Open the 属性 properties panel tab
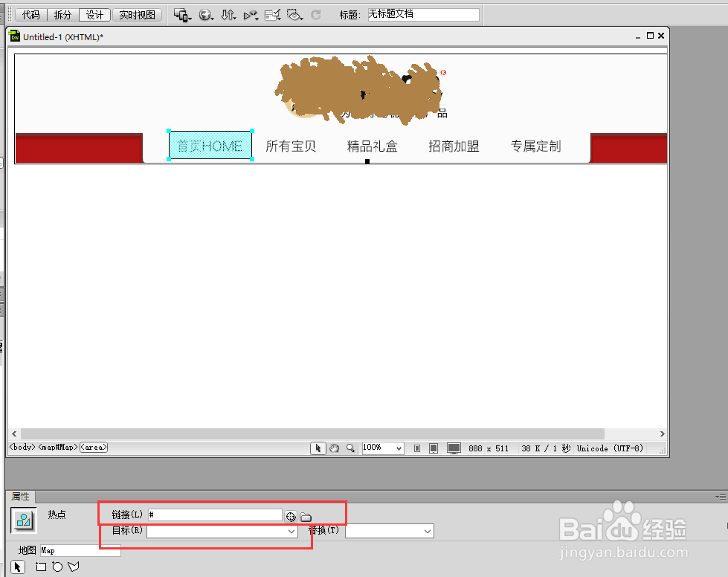This screenshot has height=577, width=728. 20,497
